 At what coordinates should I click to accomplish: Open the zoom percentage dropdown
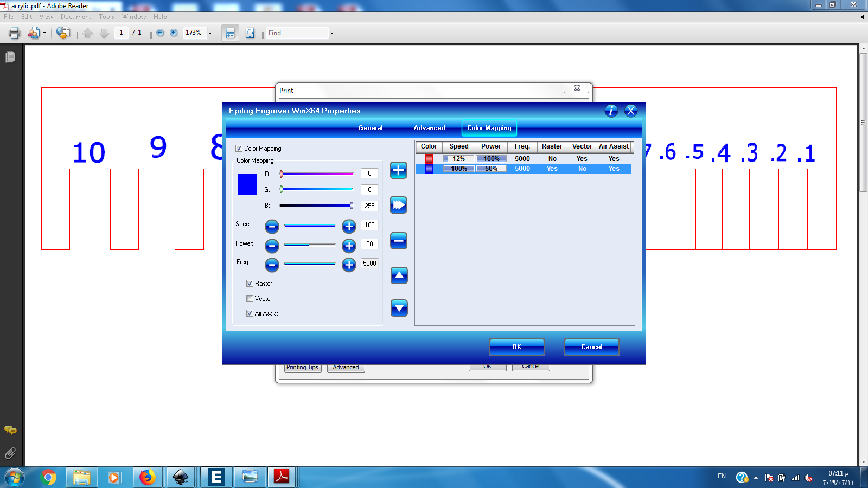[x=210, y=33]
